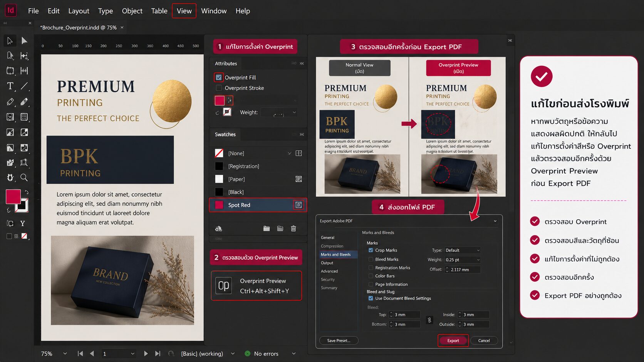Open the page number dropdown arrow
Screen dimensions: 644x362
click(132, 354)
